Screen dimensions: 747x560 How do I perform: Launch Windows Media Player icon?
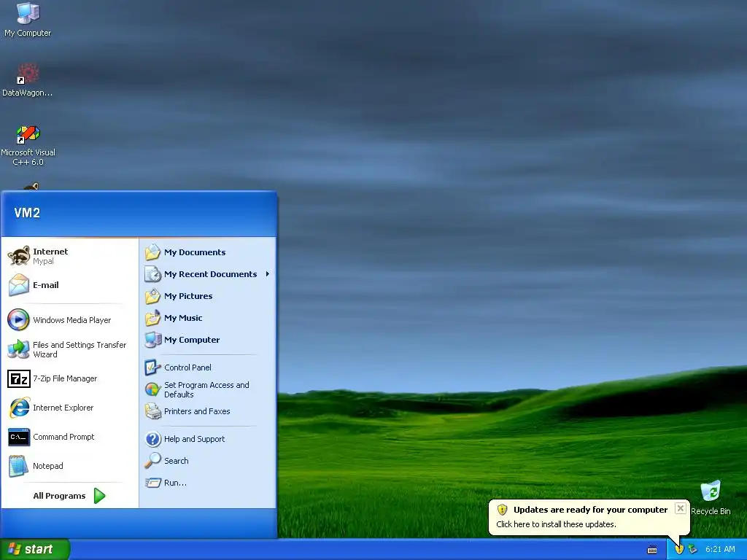pos(18,319)
